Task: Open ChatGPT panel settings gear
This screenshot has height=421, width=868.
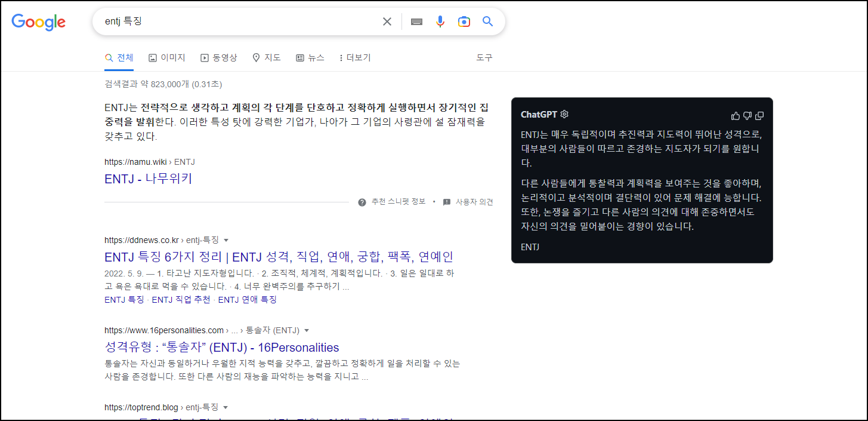Action: pyautogui.click(x=564, y=115)
